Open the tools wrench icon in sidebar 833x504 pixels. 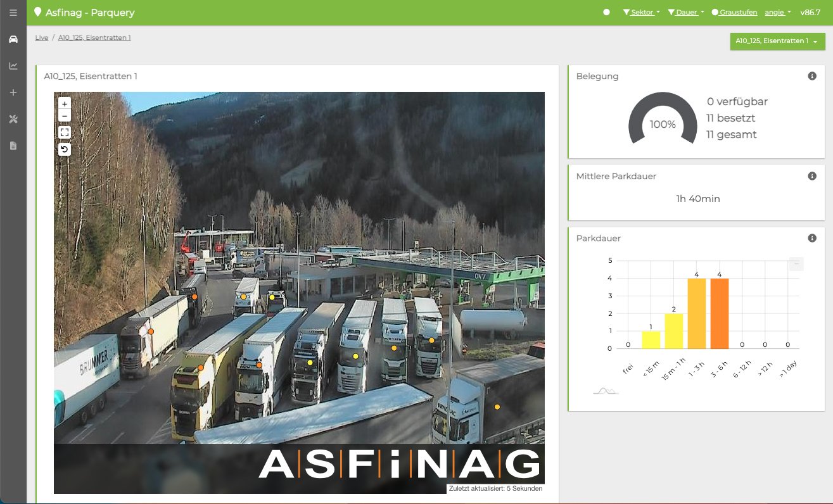click(13, 119)
